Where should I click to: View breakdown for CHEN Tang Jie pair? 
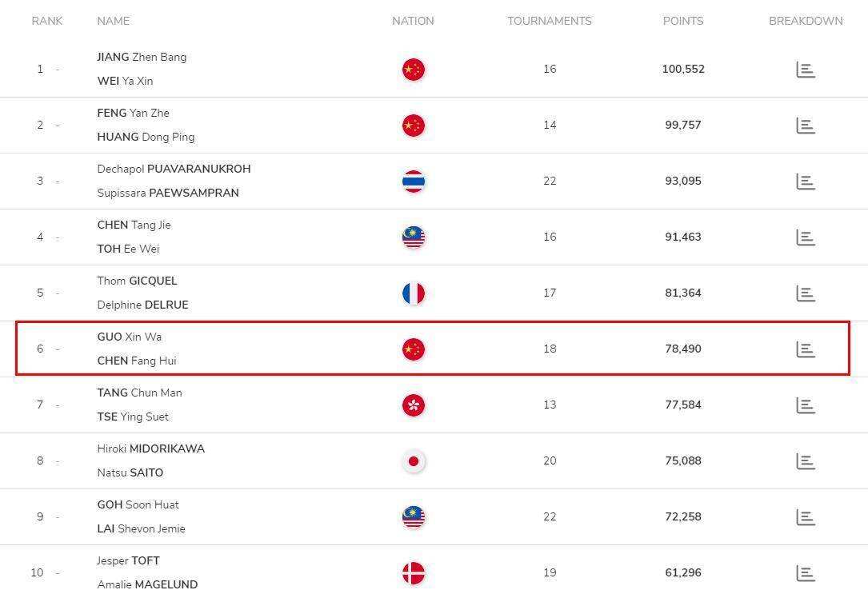806,237
